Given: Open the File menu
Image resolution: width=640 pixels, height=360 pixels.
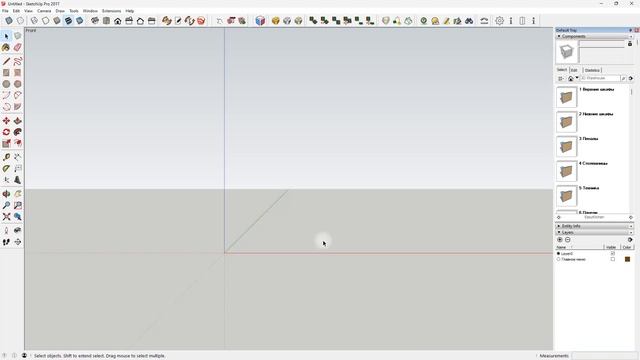Looking at the screenshot, I should (x=5, y=11).
